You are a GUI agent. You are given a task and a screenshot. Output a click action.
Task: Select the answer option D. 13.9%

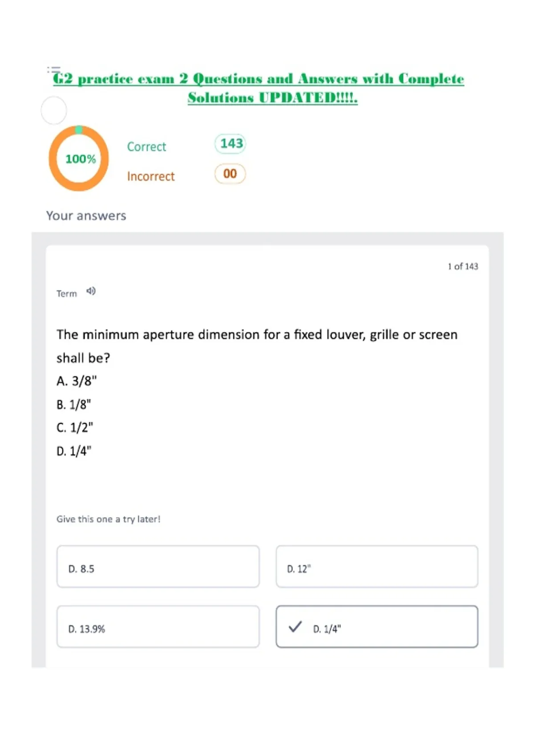[158, 627]
